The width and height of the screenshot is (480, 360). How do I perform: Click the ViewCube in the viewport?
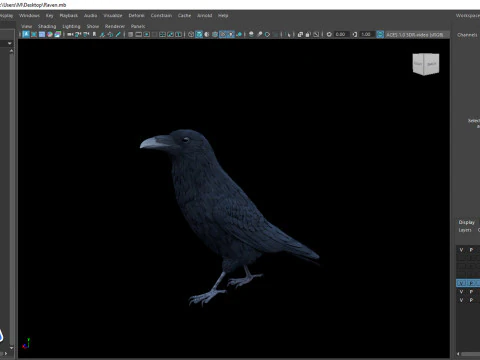click(426, 64)
